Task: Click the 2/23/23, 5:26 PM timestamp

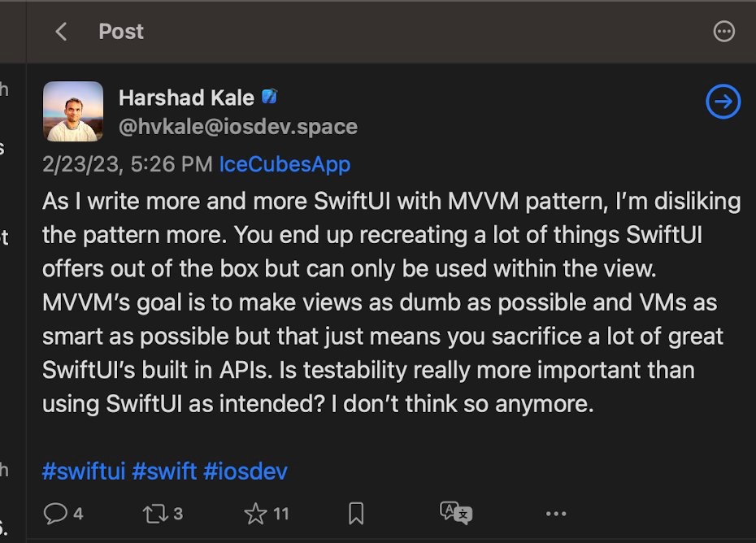Action: (128, 164)
